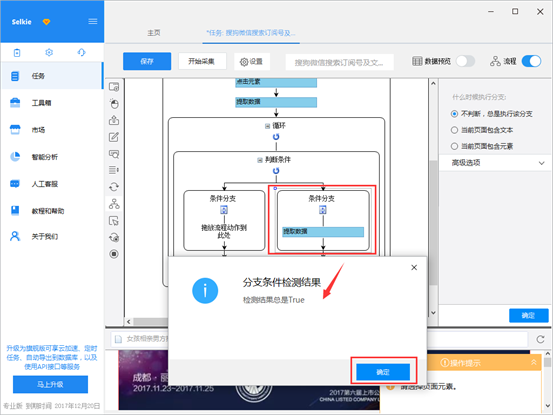Turn off the 流程 switch
553x415 pixels.
(531, 61)
